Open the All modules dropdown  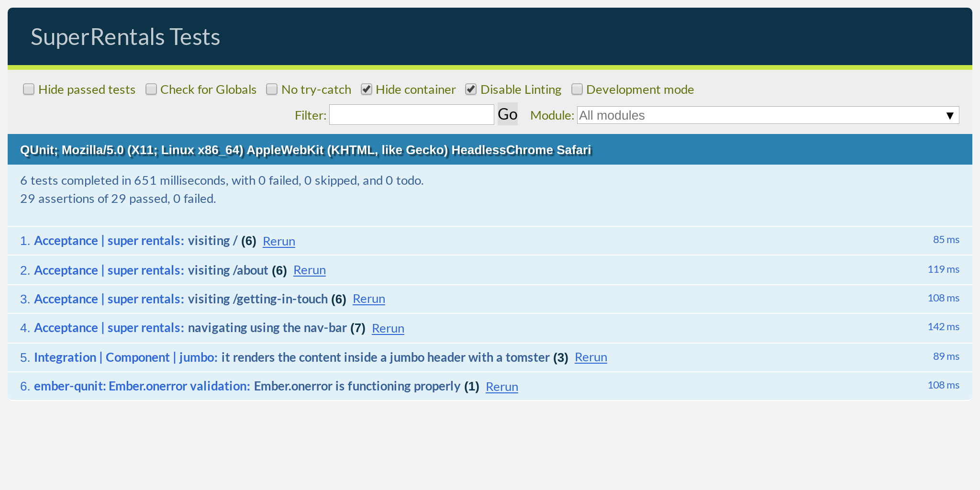[768, 115]
